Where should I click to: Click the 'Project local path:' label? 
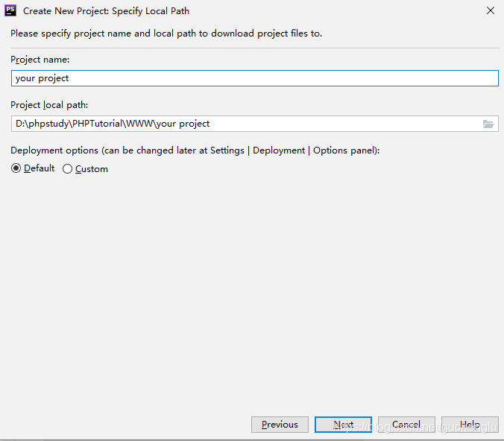click(49, 105)
